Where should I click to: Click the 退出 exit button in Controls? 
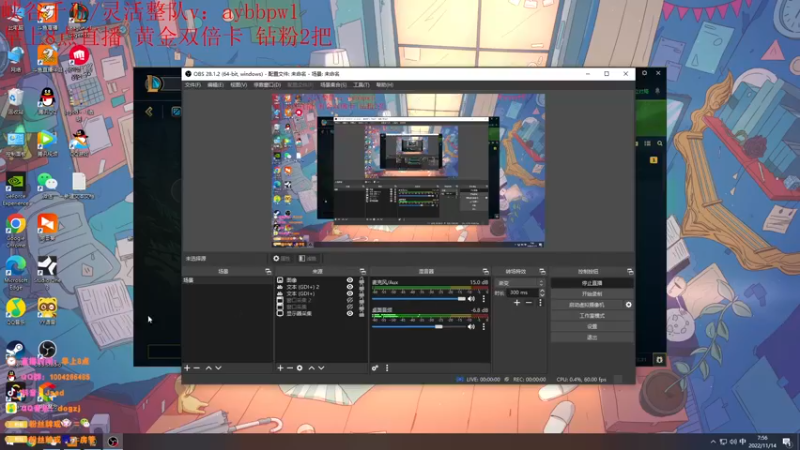592,337
